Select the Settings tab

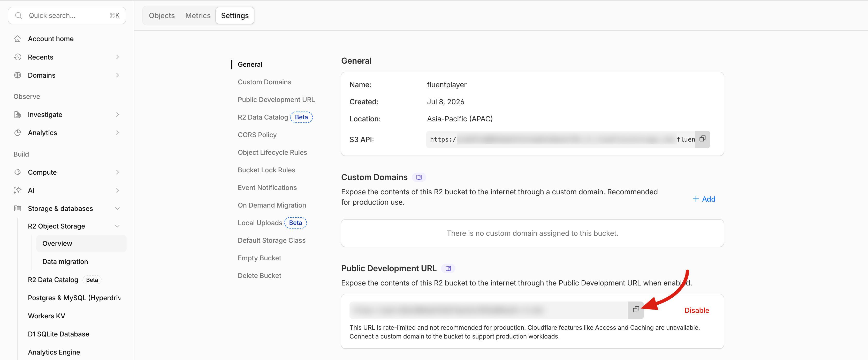[x=235, y=16]
